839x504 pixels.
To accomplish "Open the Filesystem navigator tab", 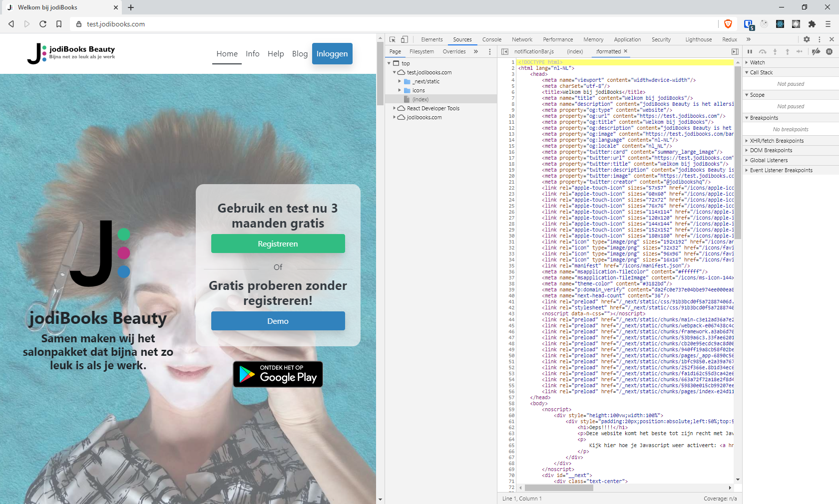I will (x=421, y=51).
